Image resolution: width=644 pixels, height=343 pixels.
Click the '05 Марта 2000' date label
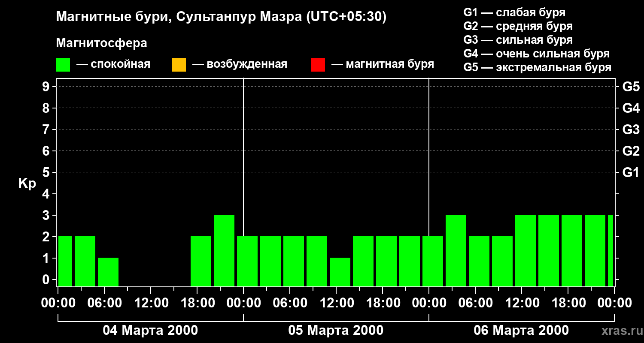point(336,331)
